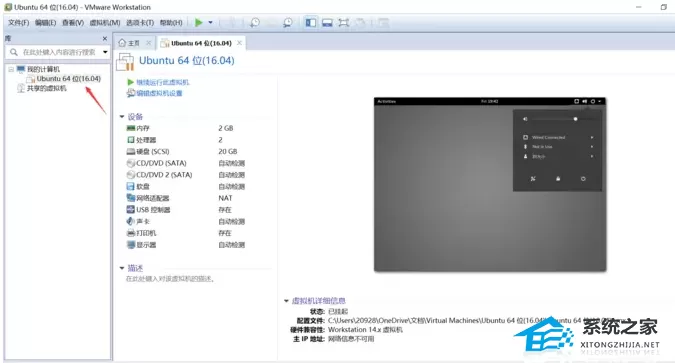This screenshot has width=675, height=363.
Task: Click the virtual machine screen preview thumbnail
Action: [x=490, y=184]
